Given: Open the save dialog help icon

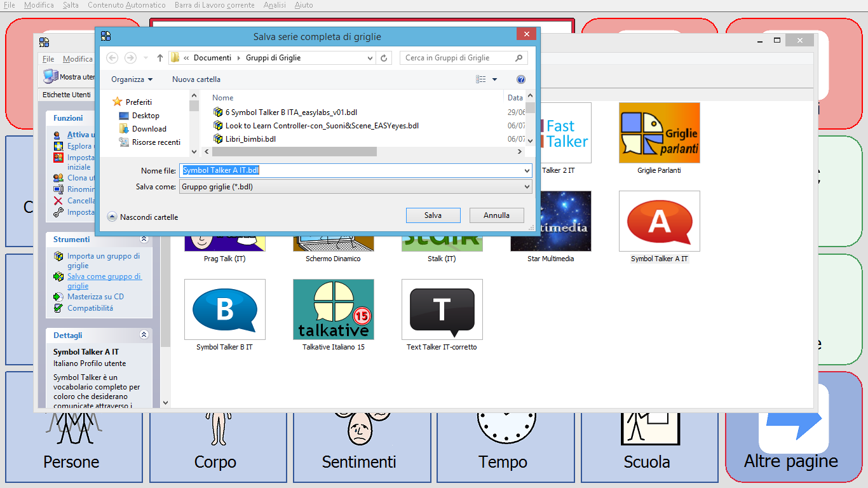Looking at the screenshot, I should pos(521,79).
